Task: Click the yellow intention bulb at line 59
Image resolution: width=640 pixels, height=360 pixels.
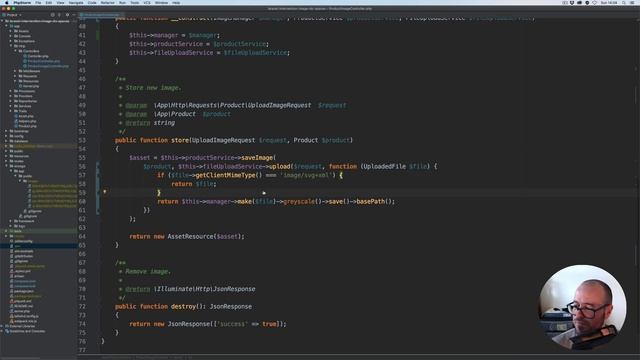Action: pos(105,191)
